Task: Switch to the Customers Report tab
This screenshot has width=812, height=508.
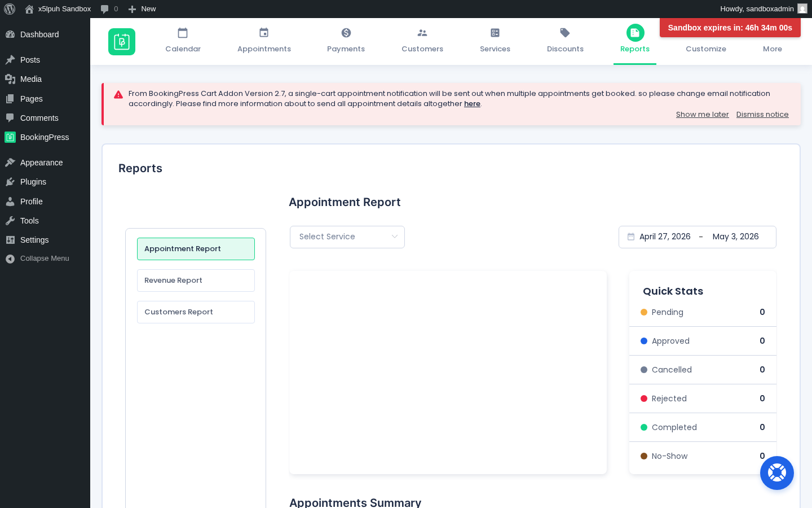Action: (x=196, y=312)
